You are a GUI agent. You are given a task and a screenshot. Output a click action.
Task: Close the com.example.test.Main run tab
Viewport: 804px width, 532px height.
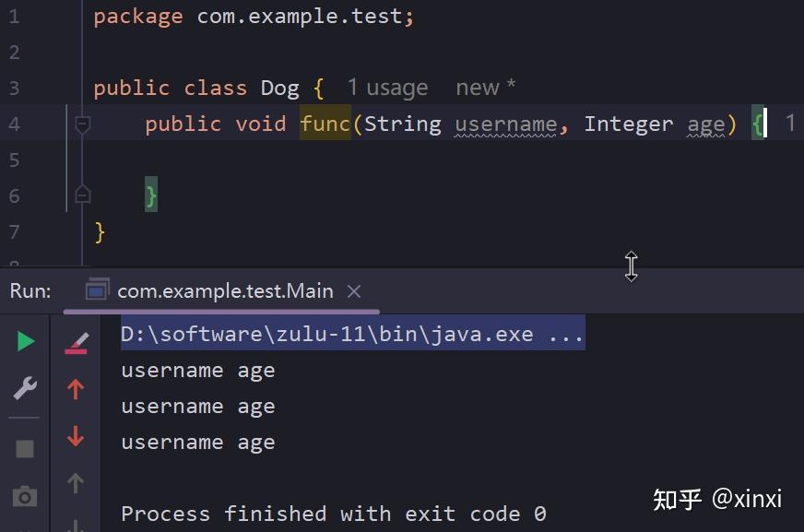(x=354, y=291)
